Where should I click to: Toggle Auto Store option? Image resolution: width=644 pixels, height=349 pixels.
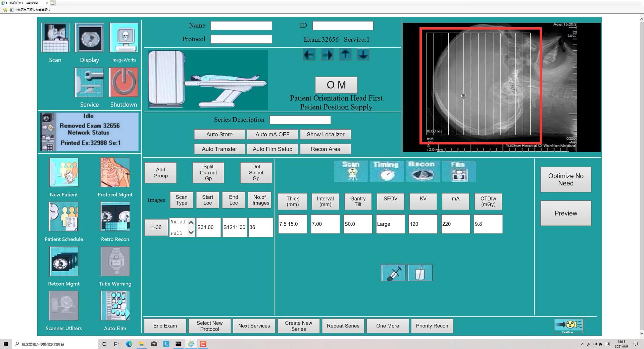219,134
